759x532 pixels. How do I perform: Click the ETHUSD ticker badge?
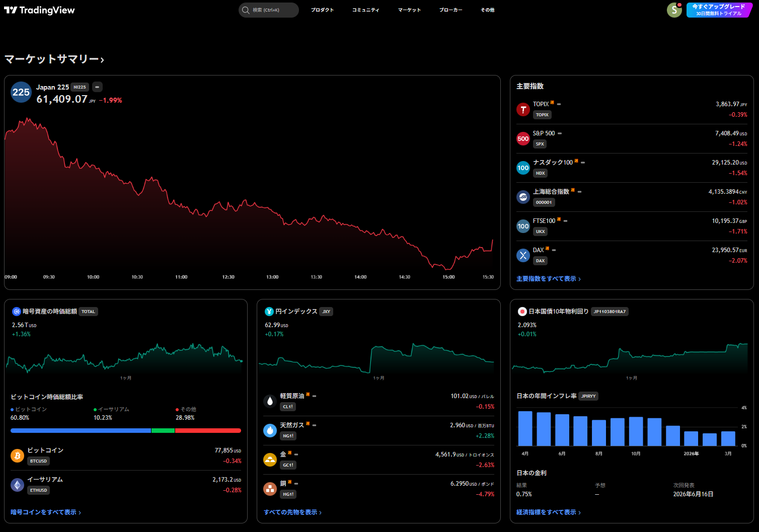(x=39, y=490)
